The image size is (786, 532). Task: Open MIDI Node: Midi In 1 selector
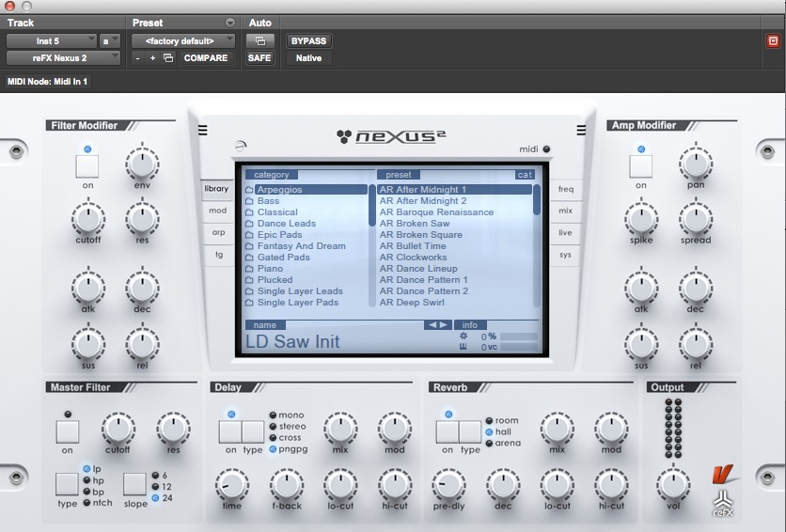48,81
